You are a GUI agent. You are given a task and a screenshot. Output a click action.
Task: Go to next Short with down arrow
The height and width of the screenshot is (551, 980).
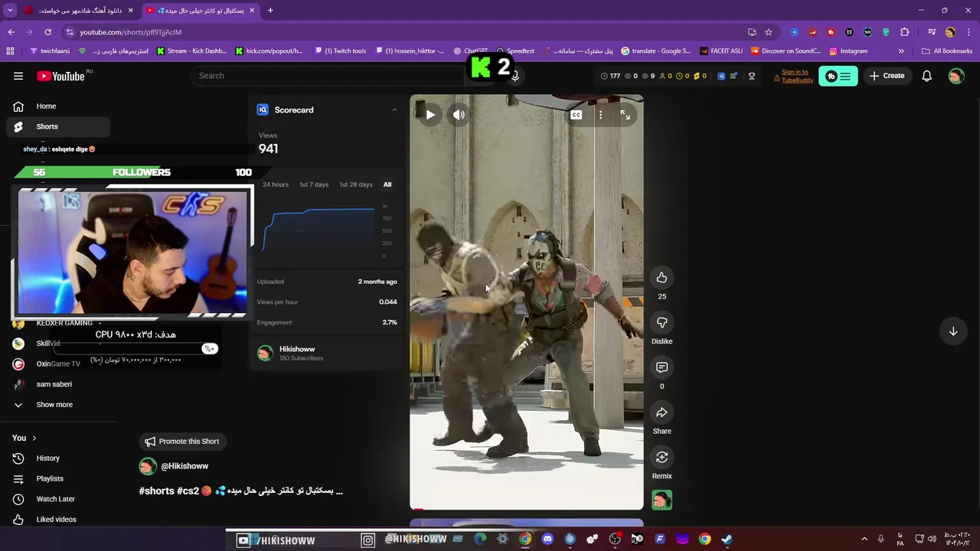[953, 331]
